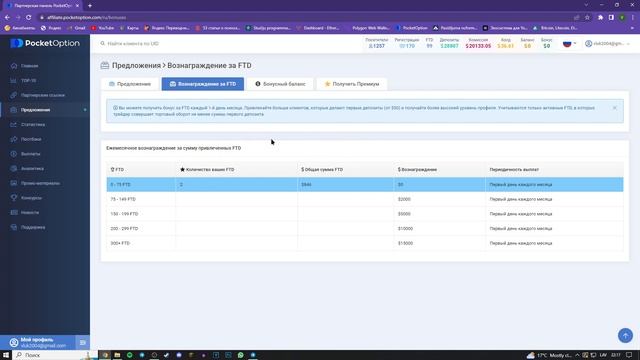Screen dimensions: 640x360
Task: Click the Посетители 1237 stat
Action: [376, 43]
